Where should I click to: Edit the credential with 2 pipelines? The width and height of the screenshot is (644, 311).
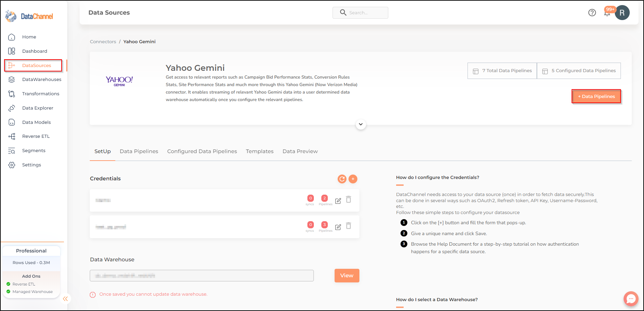point(338,201)
